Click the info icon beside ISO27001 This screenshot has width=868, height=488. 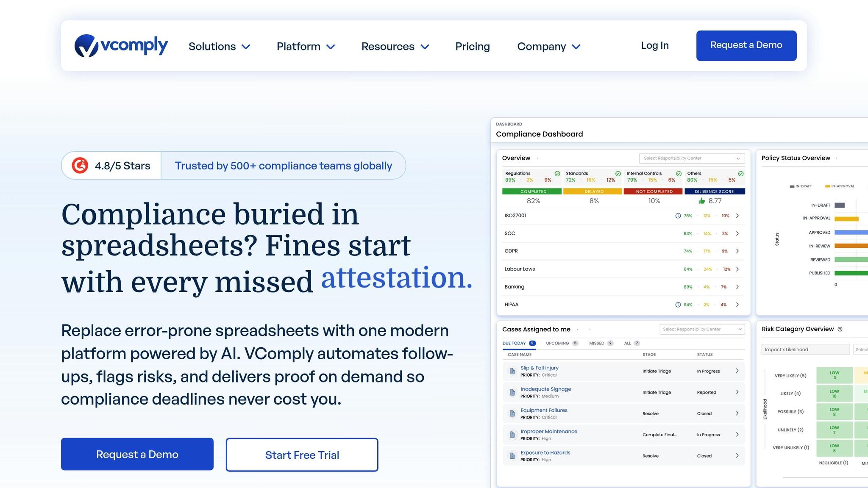(678, 216)
